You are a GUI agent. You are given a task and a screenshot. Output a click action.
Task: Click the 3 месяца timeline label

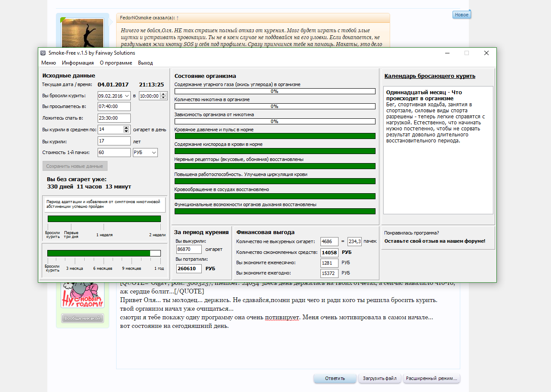tap(74, 268)
